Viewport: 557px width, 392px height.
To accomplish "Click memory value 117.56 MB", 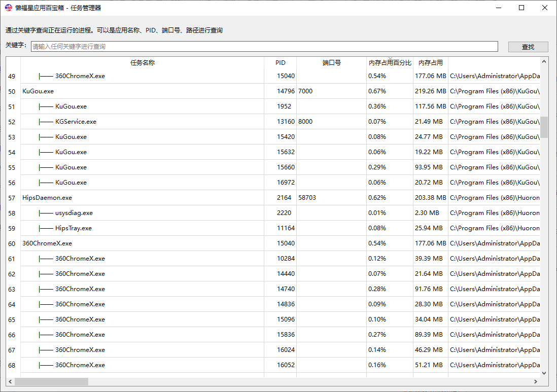I will [x=430, y=106].
